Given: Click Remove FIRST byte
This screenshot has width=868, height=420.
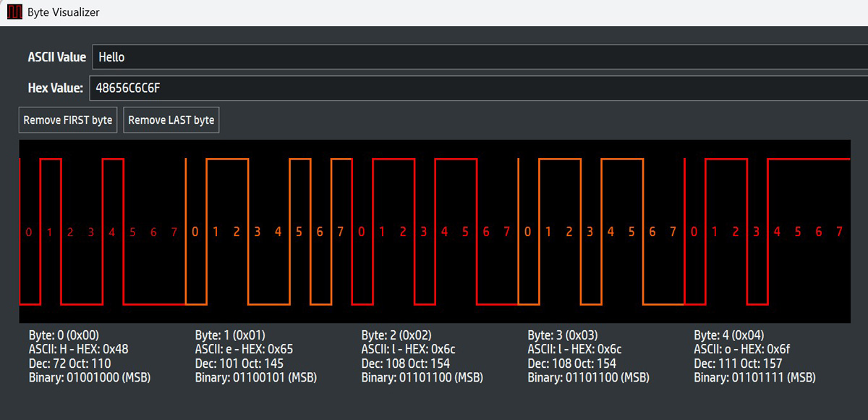Looking at the screenshot, I should (67, 119).
